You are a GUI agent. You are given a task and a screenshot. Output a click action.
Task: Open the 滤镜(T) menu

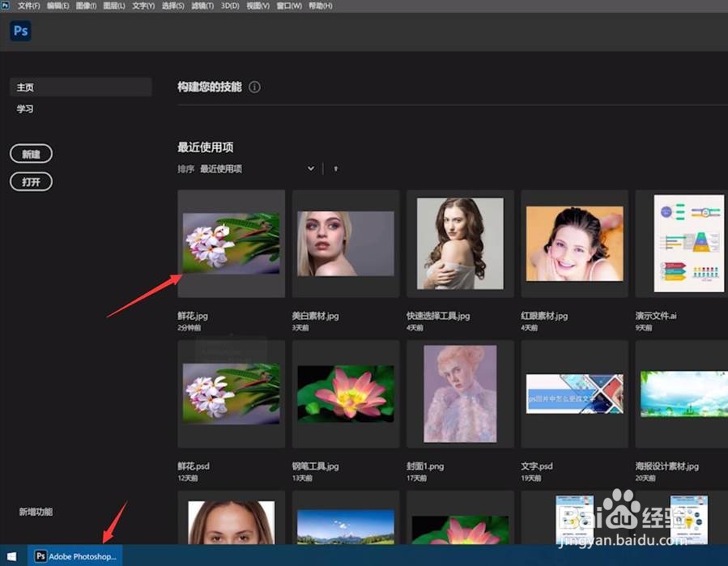[x=202, y=6]
